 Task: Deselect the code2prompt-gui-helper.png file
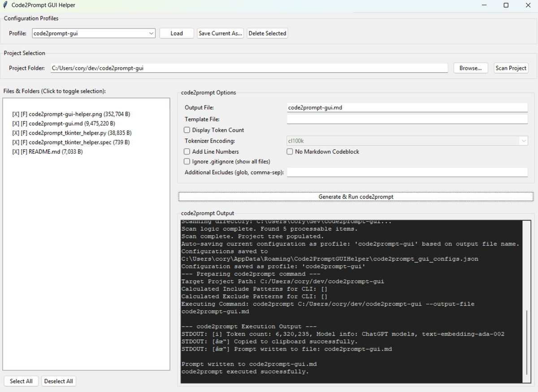click(x=71, y=114)
